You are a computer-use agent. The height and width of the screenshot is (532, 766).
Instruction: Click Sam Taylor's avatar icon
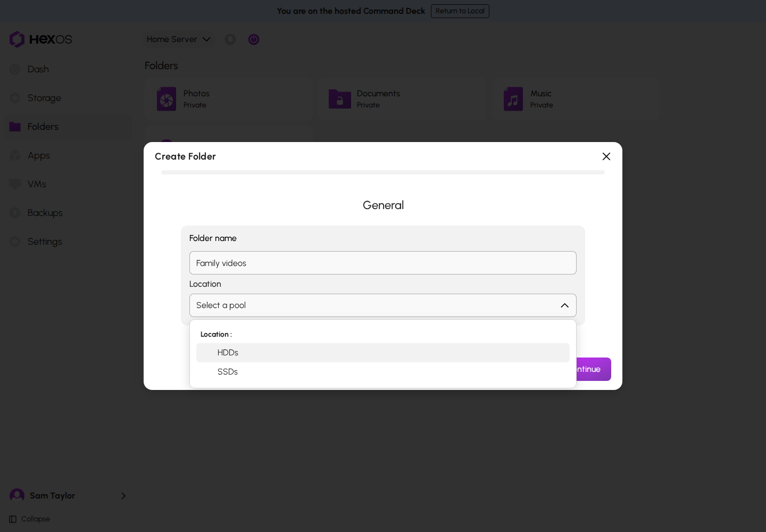pos(17,496)
